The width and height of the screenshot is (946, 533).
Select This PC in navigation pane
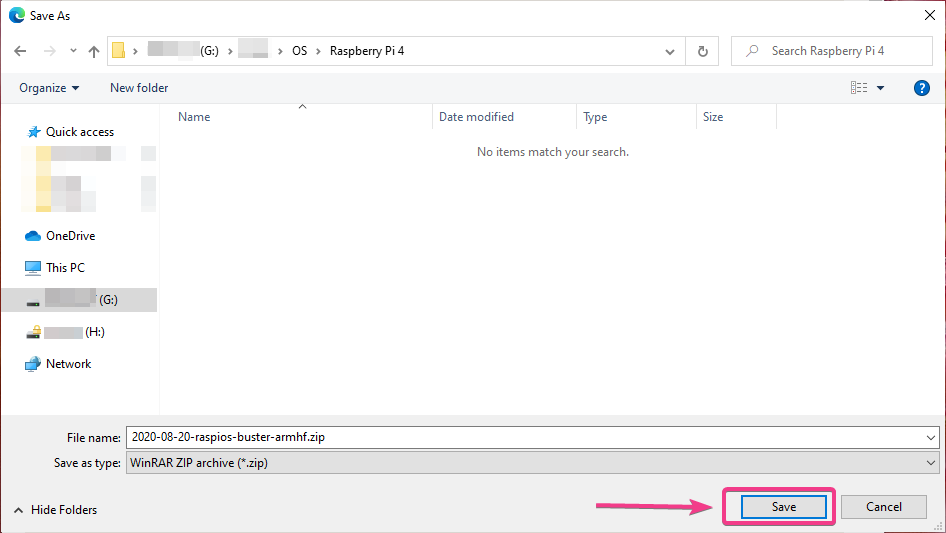(x=65, y=268)
